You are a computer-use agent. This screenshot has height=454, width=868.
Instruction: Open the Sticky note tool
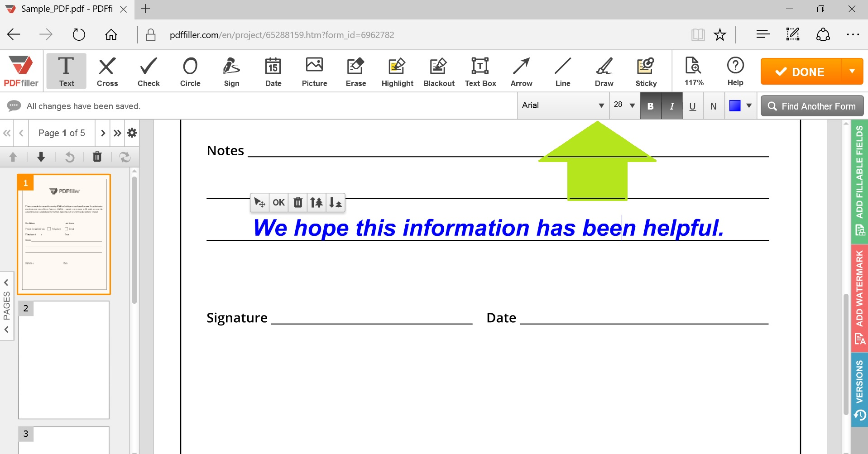click(645, 71)
